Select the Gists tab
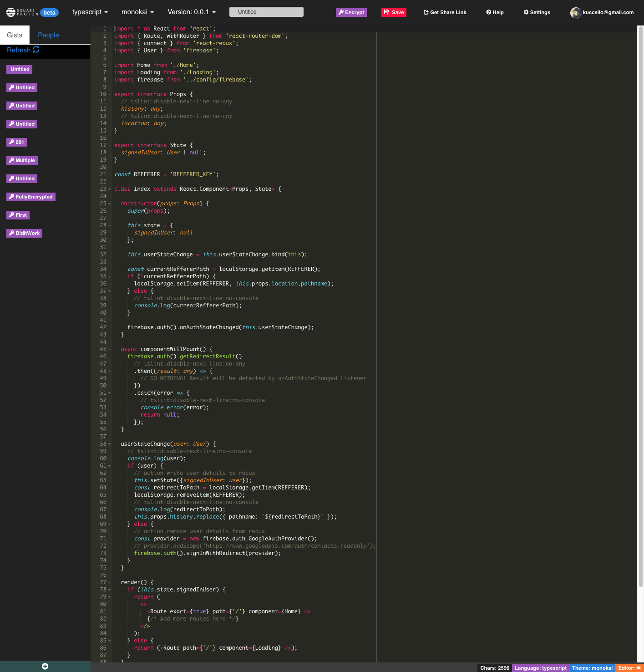The image size is (644, 672). [x=15, y=35]
